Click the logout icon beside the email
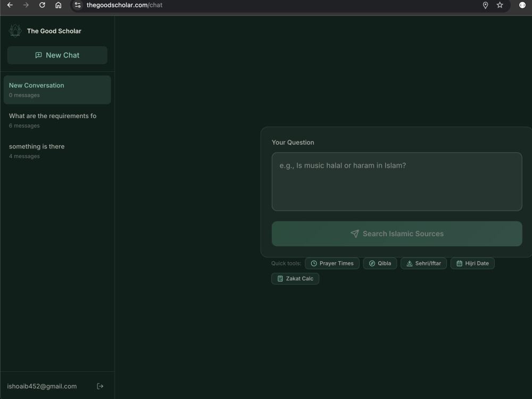This screenshot has width=532, height=399. [100, 386]
